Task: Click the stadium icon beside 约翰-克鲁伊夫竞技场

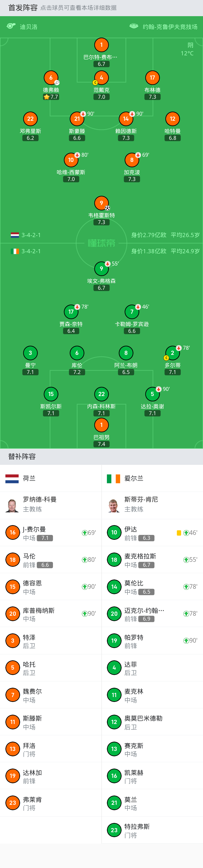Action: point(134,26)
